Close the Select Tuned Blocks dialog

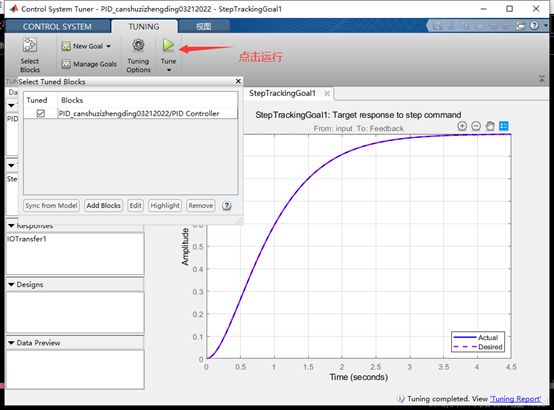pyautogui.click(x=238, y=81)
